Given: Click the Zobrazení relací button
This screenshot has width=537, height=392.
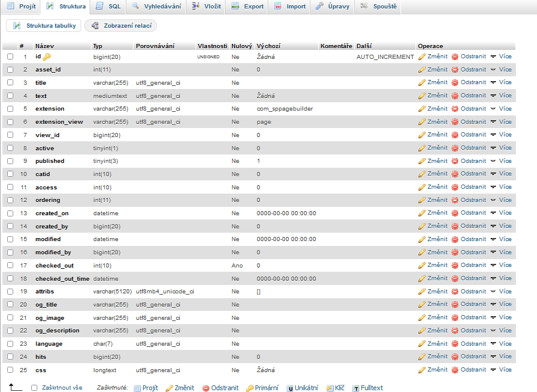Looking at the screenshot, I should click(121, 26).
